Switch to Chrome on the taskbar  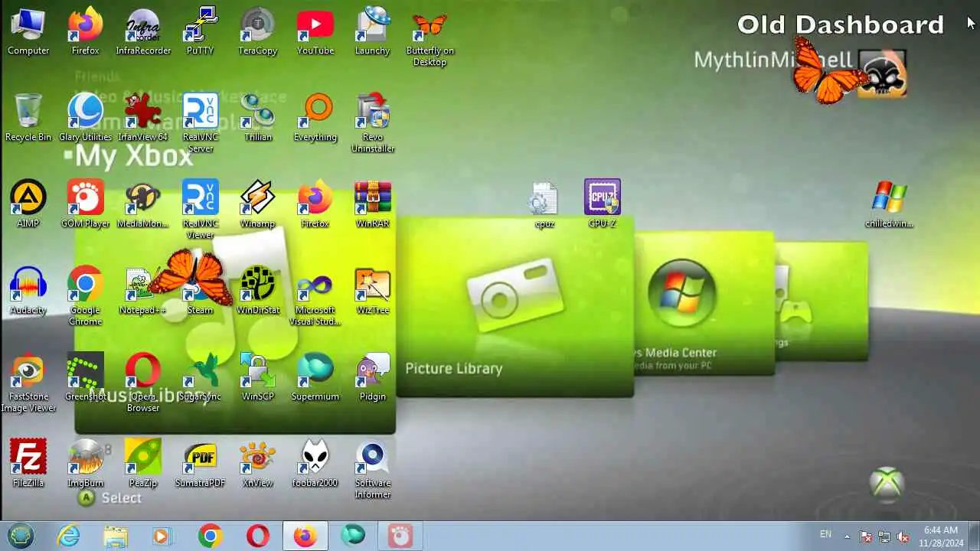tap(210, 536)
